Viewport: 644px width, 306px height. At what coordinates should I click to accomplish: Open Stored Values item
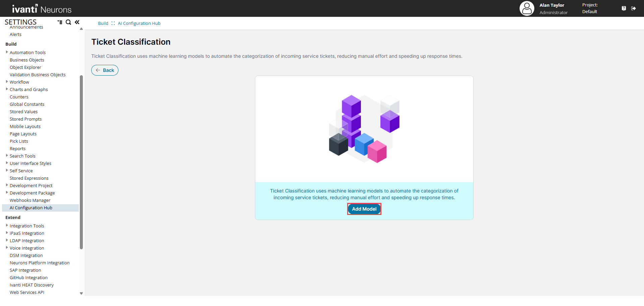[23, 112]
